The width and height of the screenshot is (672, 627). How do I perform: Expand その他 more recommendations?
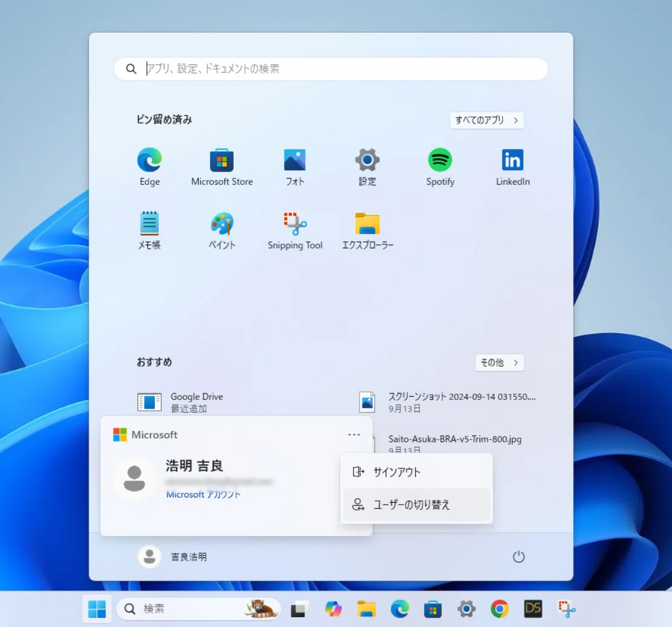pyautogui.click(x=499, y=362)
